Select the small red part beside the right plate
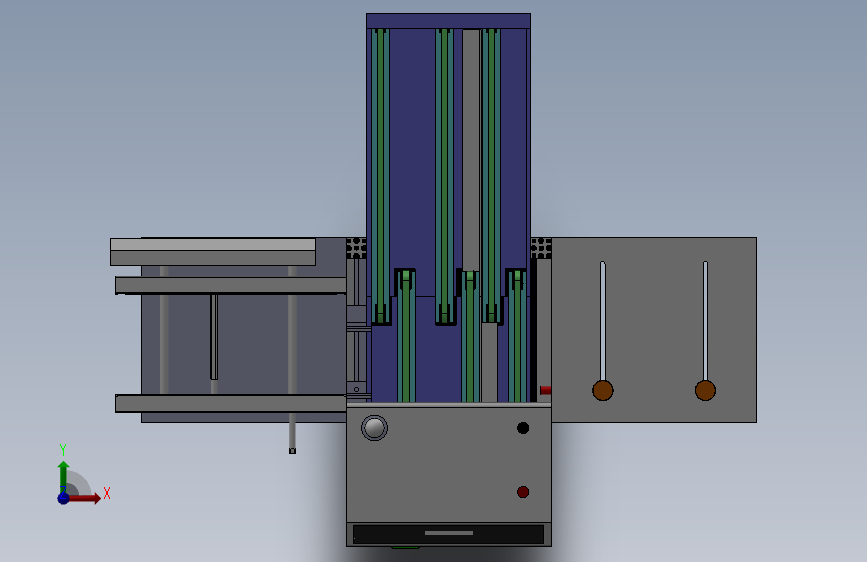Image resolution: width=867 pixels, height=562 pixels. [545, 390]
